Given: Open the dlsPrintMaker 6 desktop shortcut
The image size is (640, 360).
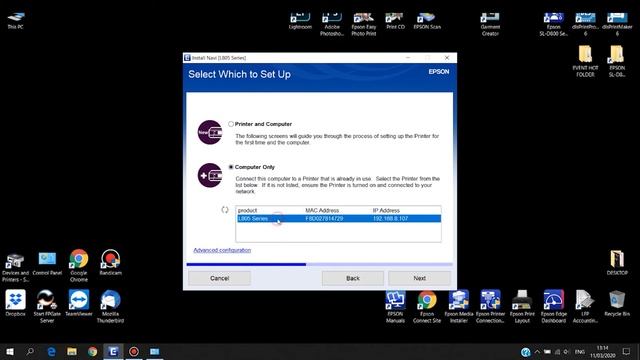Looking at the screenshot, I should point(617,24).
